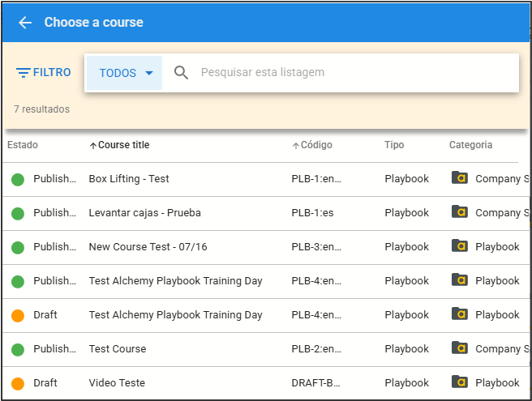
Task: Click the back arrow icon
Action: pos(25,23)
